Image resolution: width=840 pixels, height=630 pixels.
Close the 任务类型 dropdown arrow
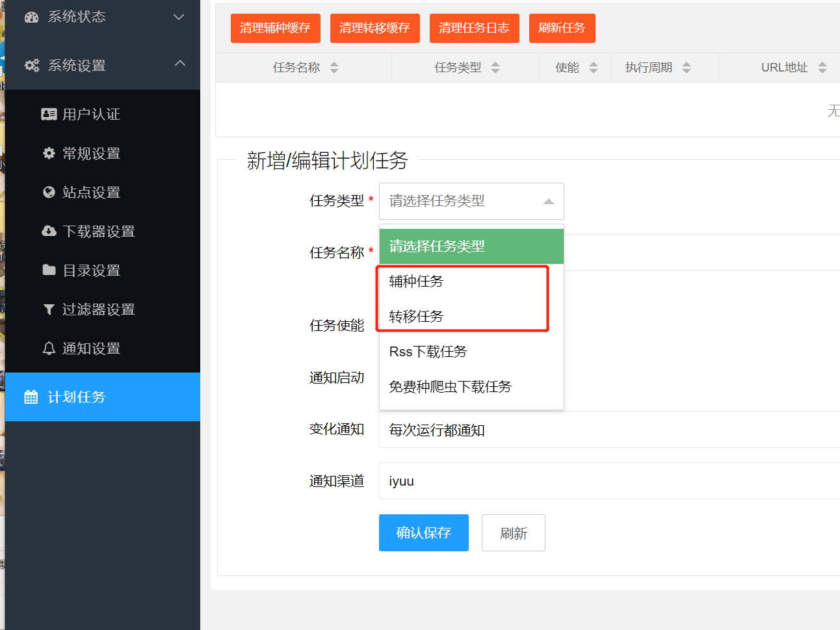[549, 202]
